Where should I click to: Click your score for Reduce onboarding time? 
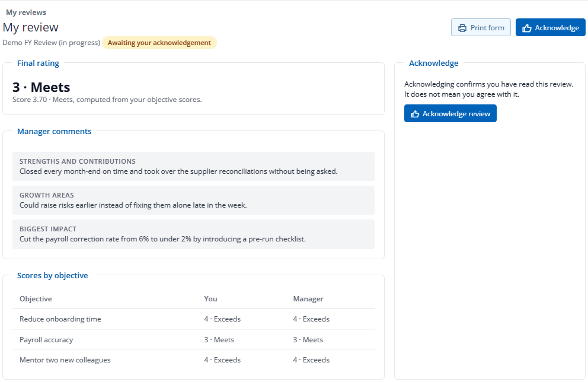coord(222,319)
